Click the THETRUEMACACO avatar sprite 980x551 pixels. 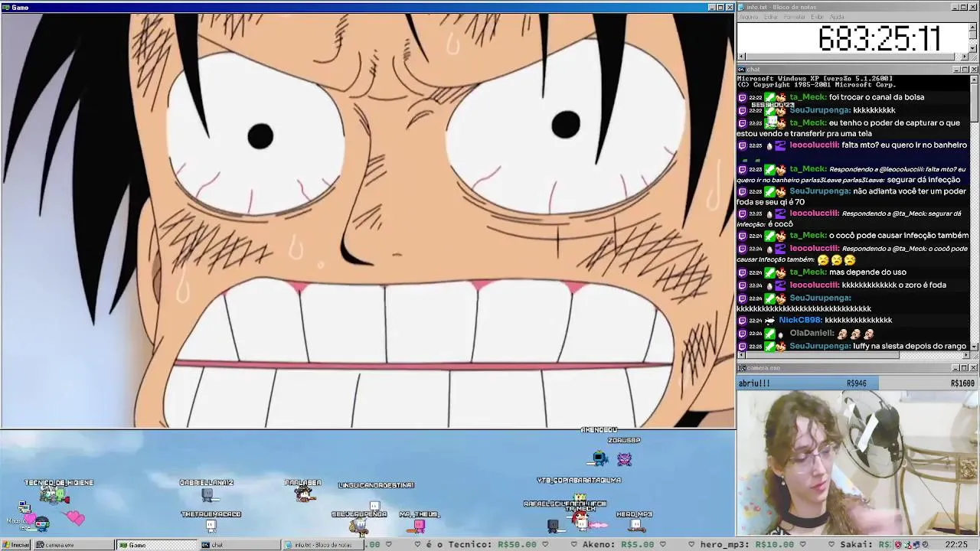coord(211,526)
